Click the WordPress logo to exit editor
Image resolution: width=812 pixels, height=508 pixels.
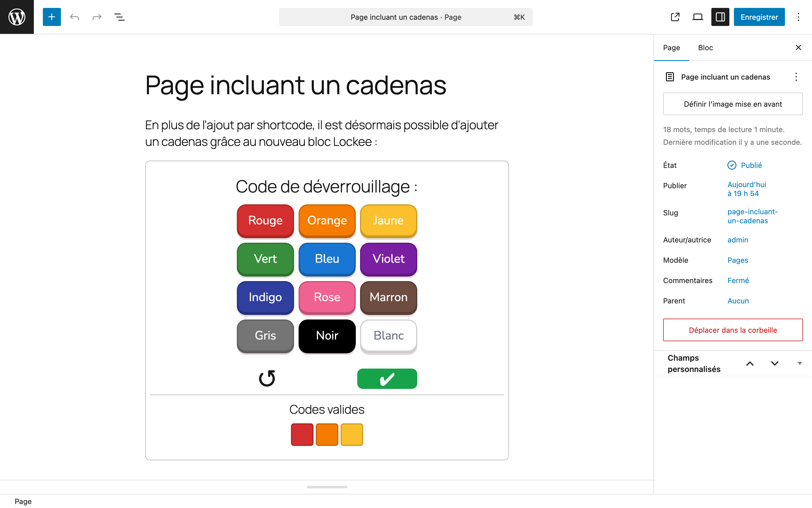pos(17,17)
